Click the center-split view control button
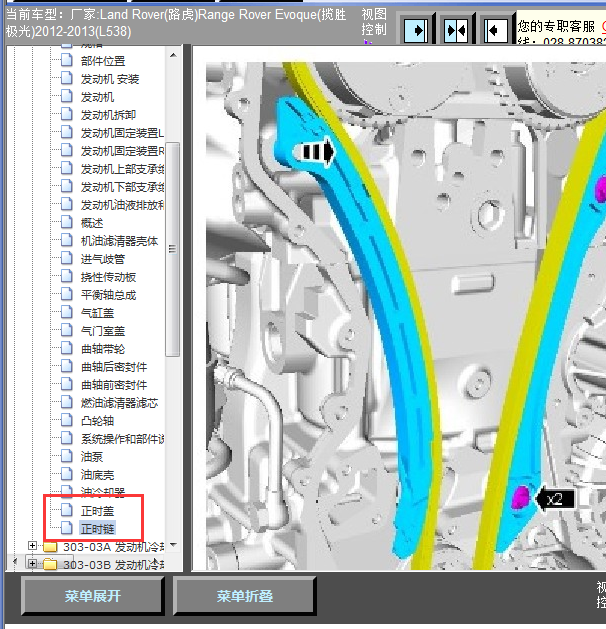Viewport: 606px width, 629px height. tap(456, 30)
